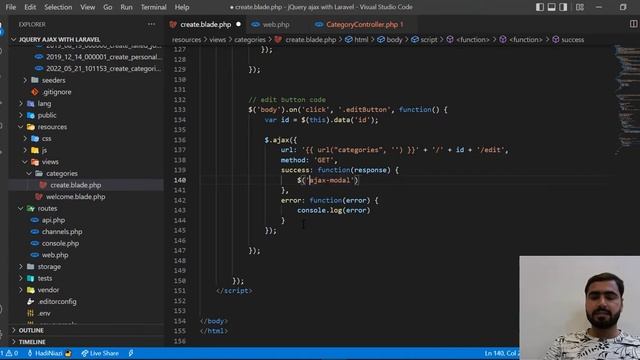The height and width of the screenshot is (360, 640).
Task: Click the success breadcrumb
Action: click(x=568, y=40)
